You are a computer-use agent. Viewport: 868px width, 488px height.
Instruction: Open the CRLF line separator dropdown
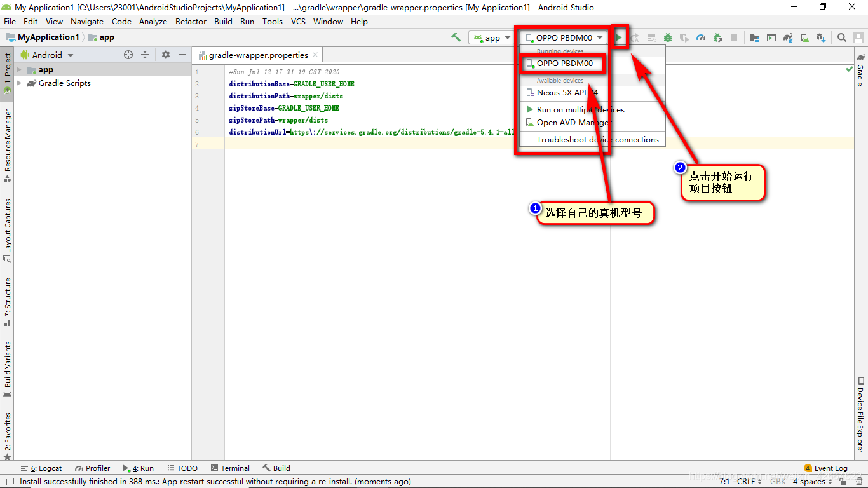pyautogui.click(x=750, y=482)
